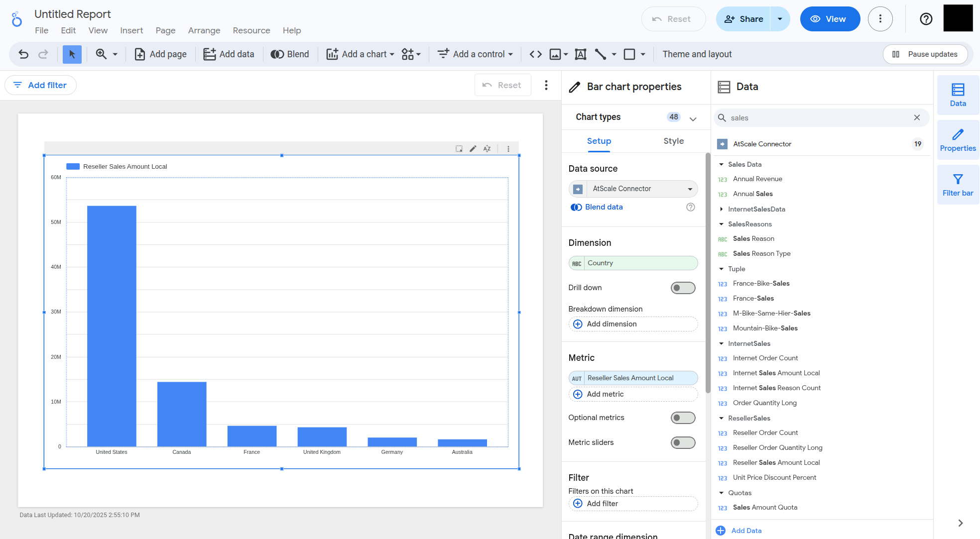Select the line drawing tool

pyautogui.click(x=601, y=54)
